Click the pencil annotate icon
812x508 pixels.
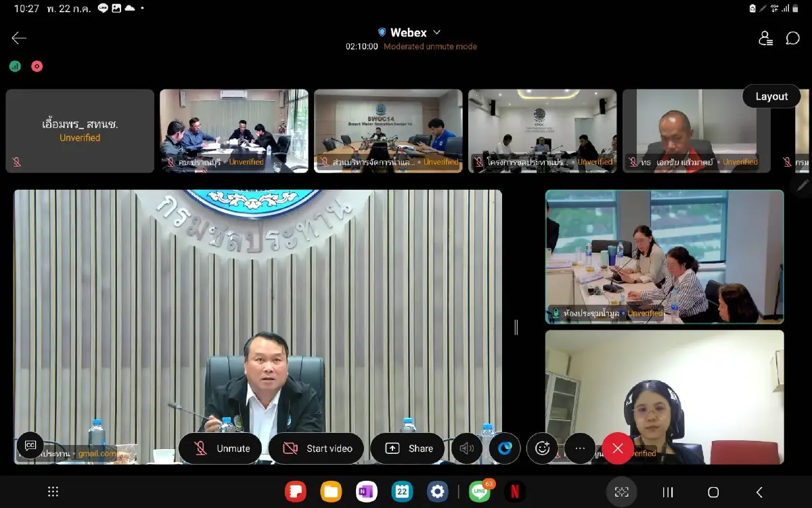pos(803,184)
